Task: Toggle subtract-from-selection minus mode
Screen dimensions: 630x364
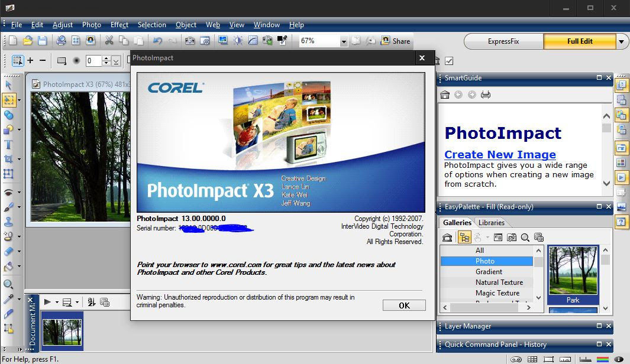Action: 43,61
